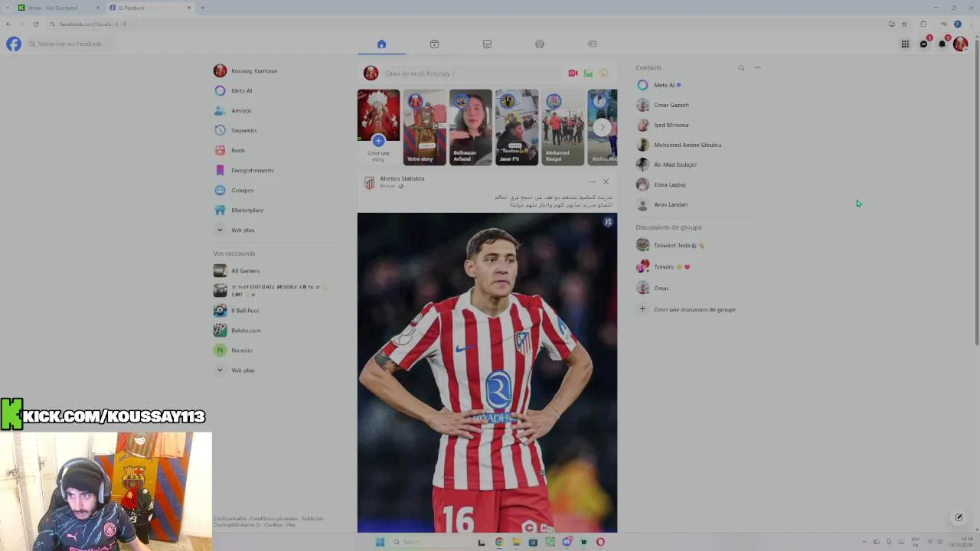Show next stories with arrow button
This screenshot has width=980, height=551.
[x=603, y=128]
